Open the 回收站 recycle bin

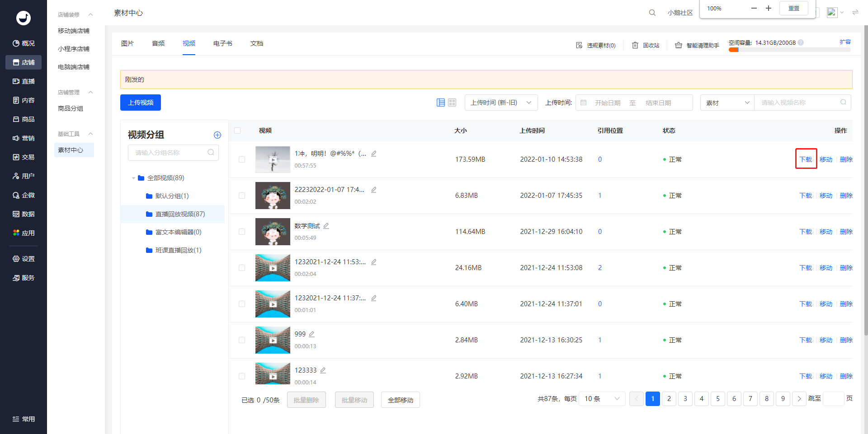point(646,45)
